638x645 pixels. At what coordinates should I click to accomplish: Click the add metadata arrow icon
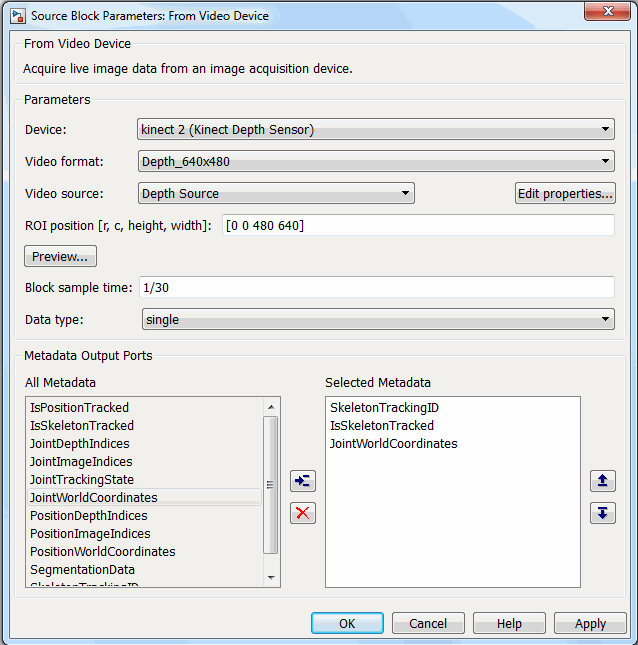pos(303,481)
